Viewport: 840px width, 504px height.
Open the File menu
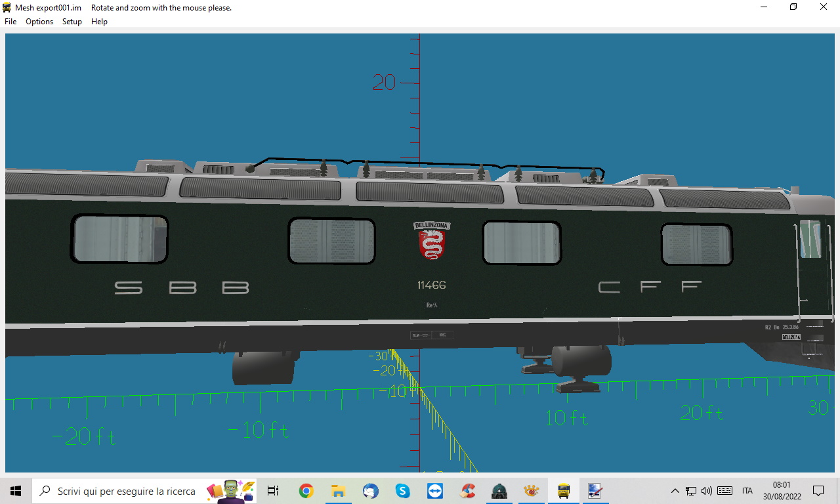pos(10,22)
